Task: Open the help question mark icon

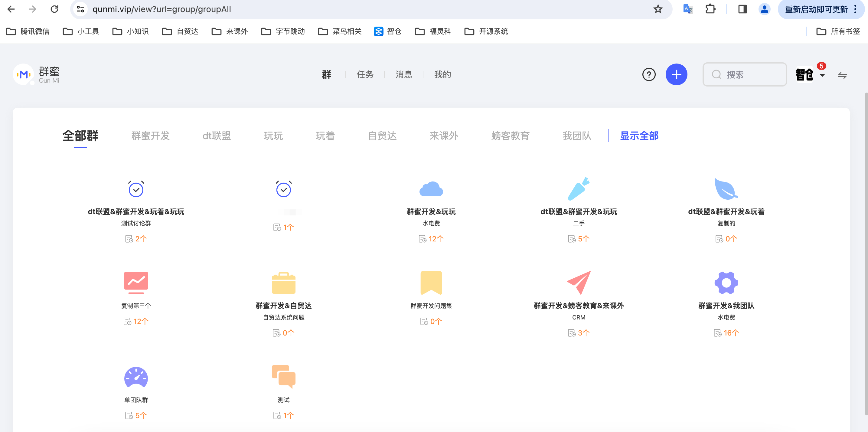Action: (649, 74)
